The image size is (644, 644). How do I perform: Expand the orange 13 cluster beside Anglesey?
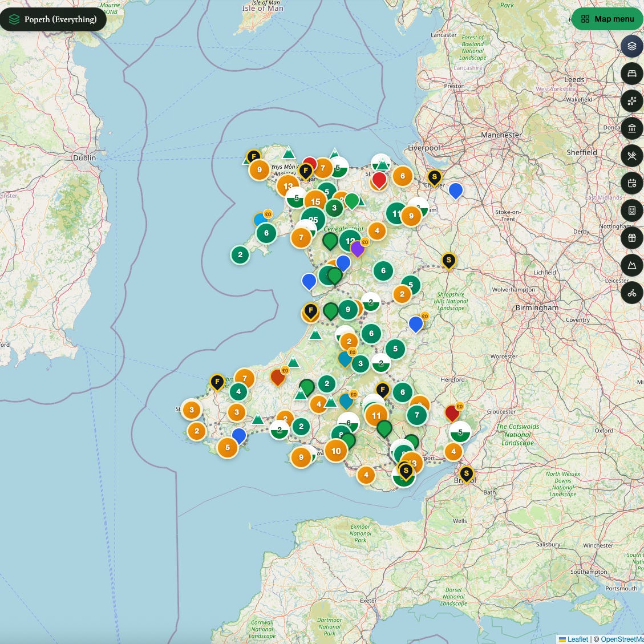pyautogui.click(x=288, y=185)
